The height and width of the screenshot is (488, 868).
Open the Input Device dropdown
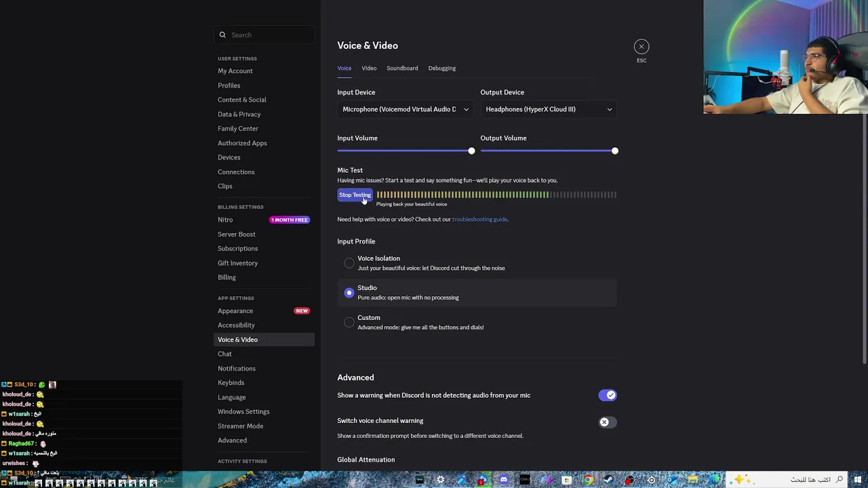tap(406, 109)
